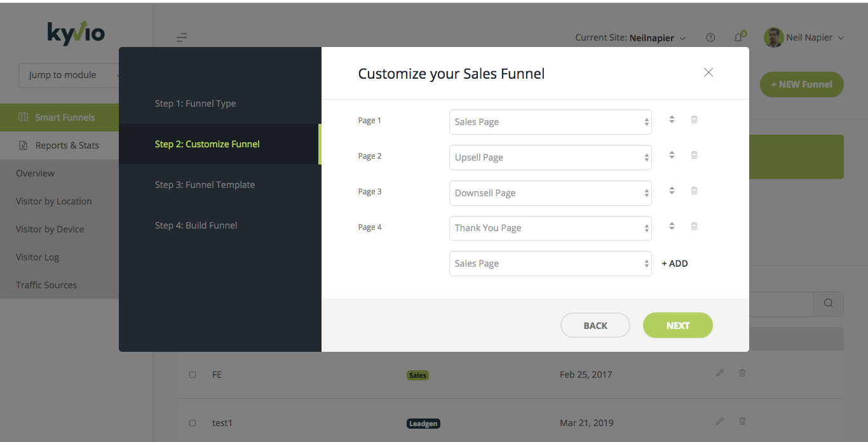Click Neil Napier's profile avatar
The image size is (868, 442).
click(x=773, y=37)
